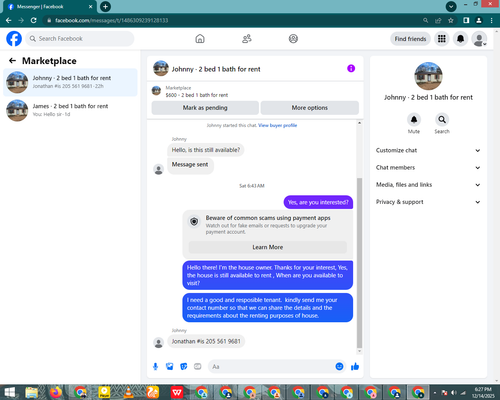Viewport: 500px width, 400px height.
Task: Open the Groups icon in top navigation
Action: 293,39
